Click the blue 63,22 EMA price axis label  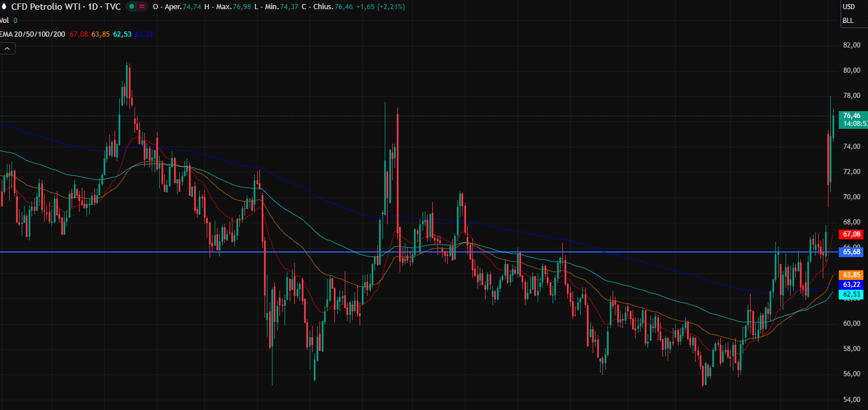click(851, 285)
